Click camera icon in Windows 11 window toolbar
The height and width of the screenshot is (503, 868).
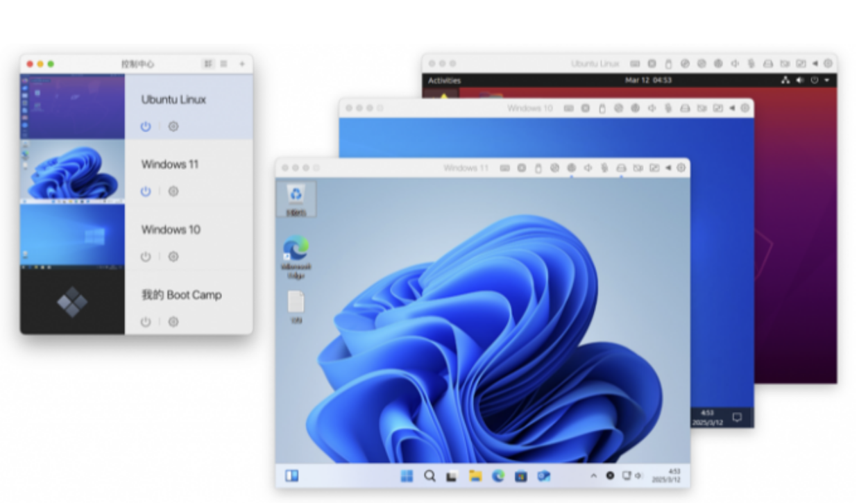click(x=638, y=168)
